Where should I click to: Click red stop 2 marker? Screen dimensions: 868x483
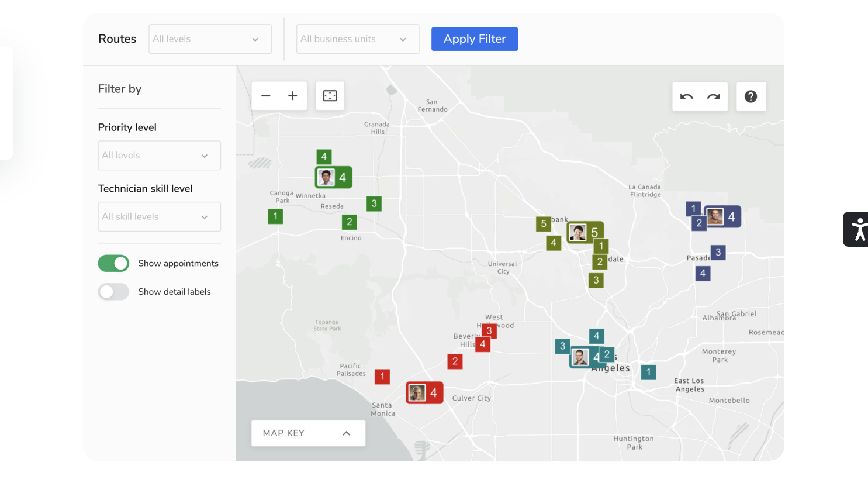click(x=455, y=361)
